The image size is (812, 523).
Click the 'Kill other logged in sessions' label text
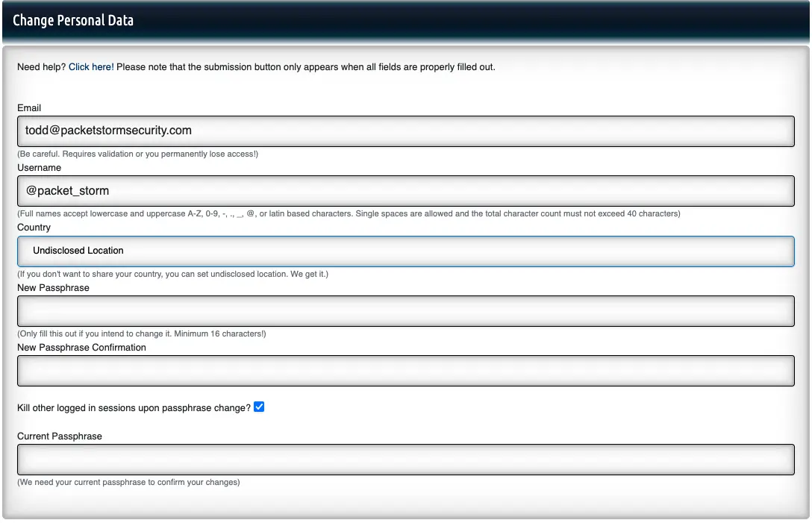(134, 408)
